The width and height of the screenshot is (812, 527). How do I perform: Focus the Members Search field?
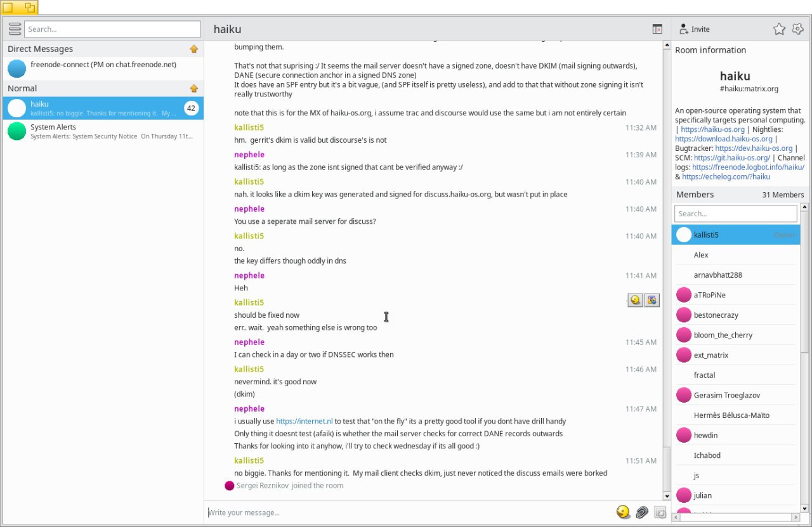(x=735, y=214)
